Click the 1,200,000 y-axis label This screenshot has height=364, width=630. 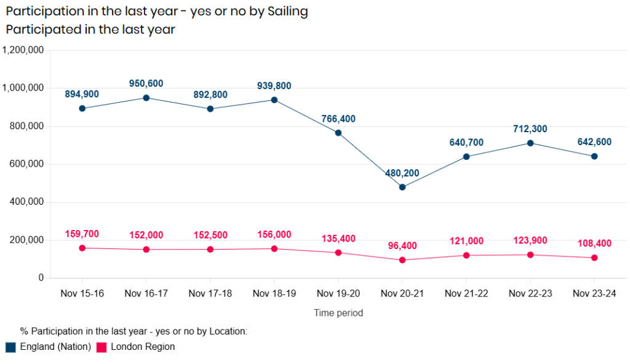pyautogui.click(x=23, y=50)
